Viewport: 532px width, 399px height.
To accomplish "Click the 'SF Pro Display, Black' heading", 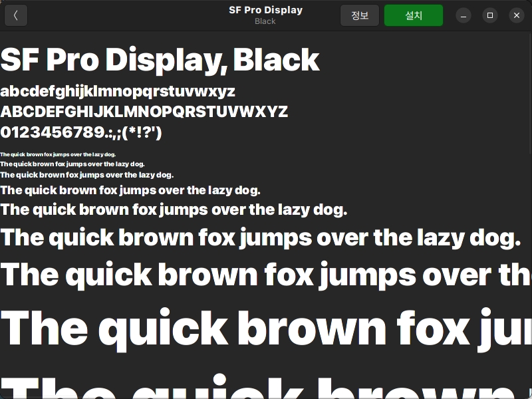I will point(160,60).
